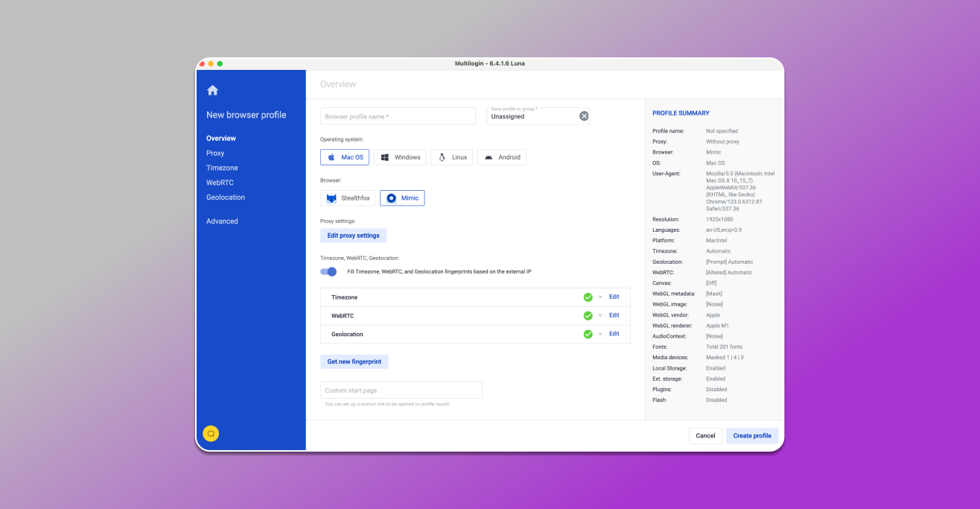Clear the group field with the X button
Image resolution: width=980 pixels, height=509 pixels.
(584, 116)
